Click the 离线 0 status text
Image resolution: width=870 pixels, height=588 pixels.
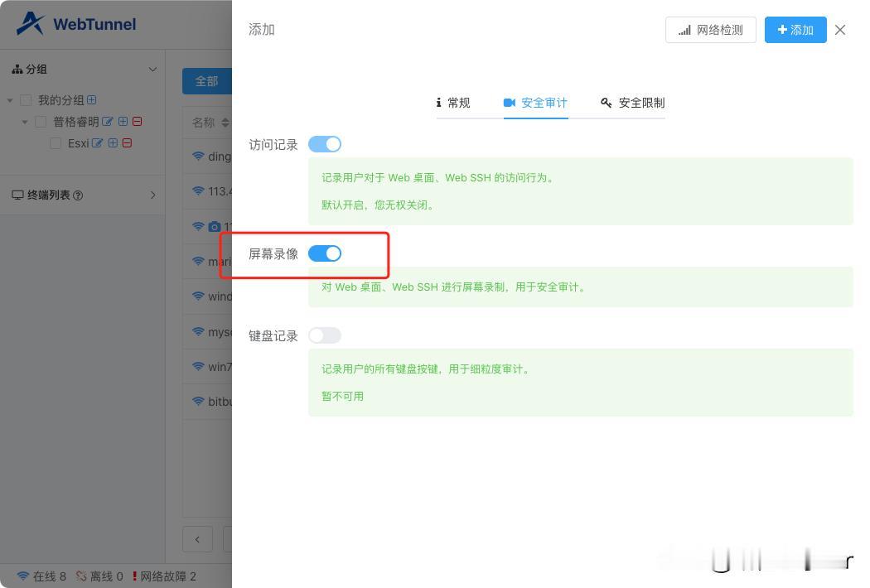tap(107, 576)
